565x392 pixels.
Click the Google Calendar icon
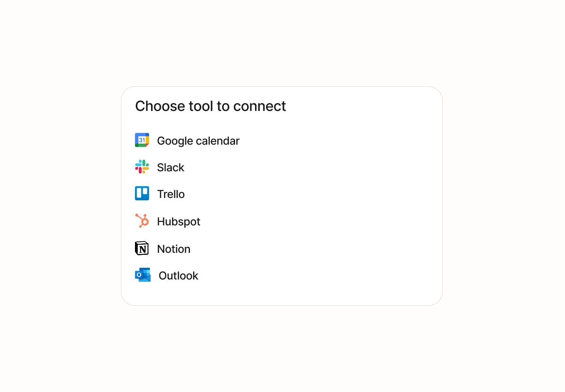pos(142,140)
